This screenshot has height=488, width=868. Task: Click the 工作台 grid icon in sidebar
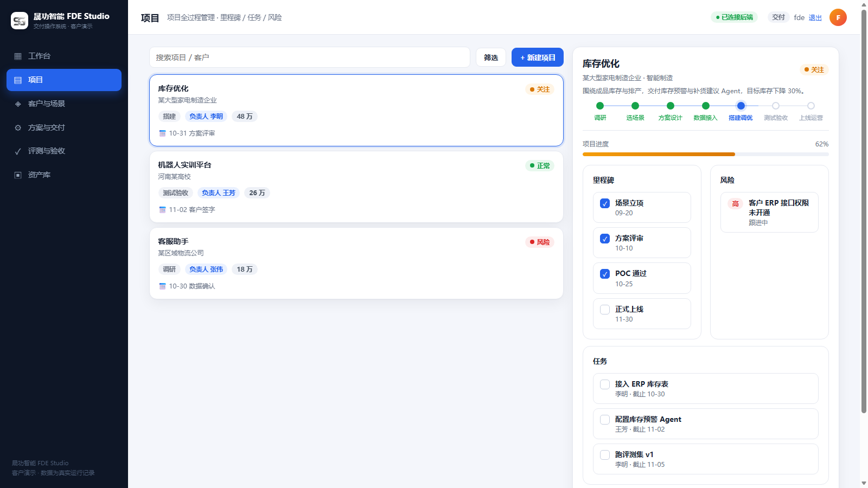pos(18,56)
